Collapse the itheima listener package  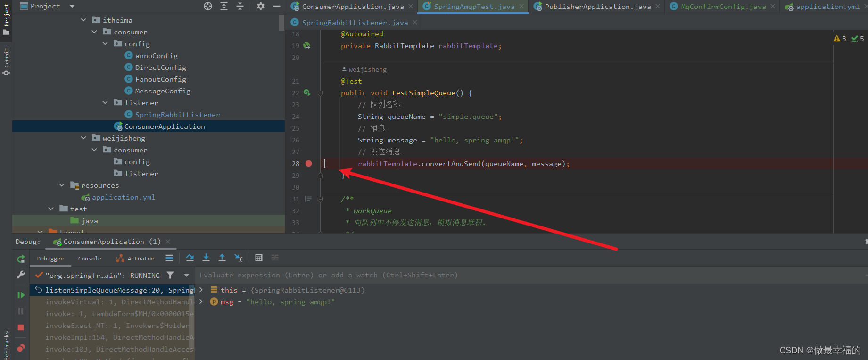(105, 102)
